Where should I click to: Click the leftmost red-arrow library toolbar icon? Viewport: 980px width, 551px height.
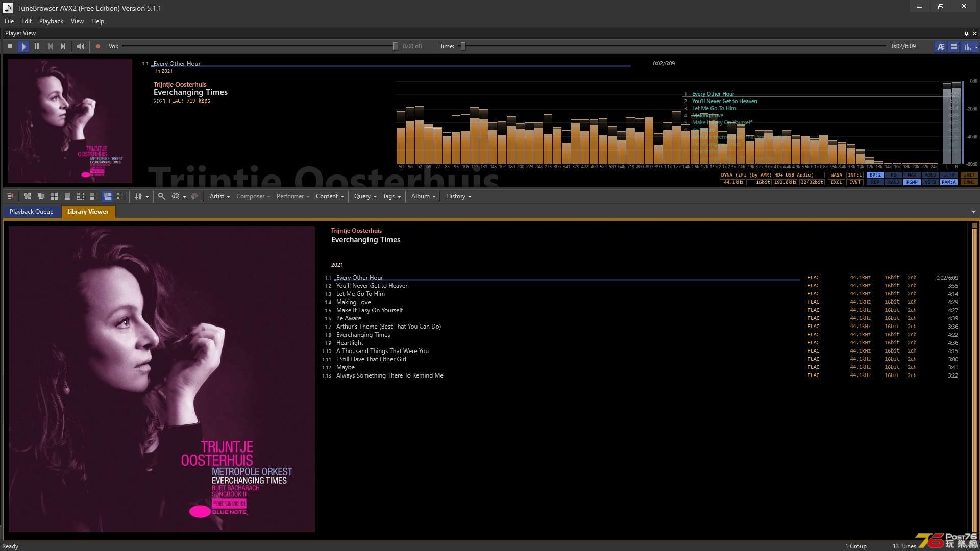coord(10,196)
